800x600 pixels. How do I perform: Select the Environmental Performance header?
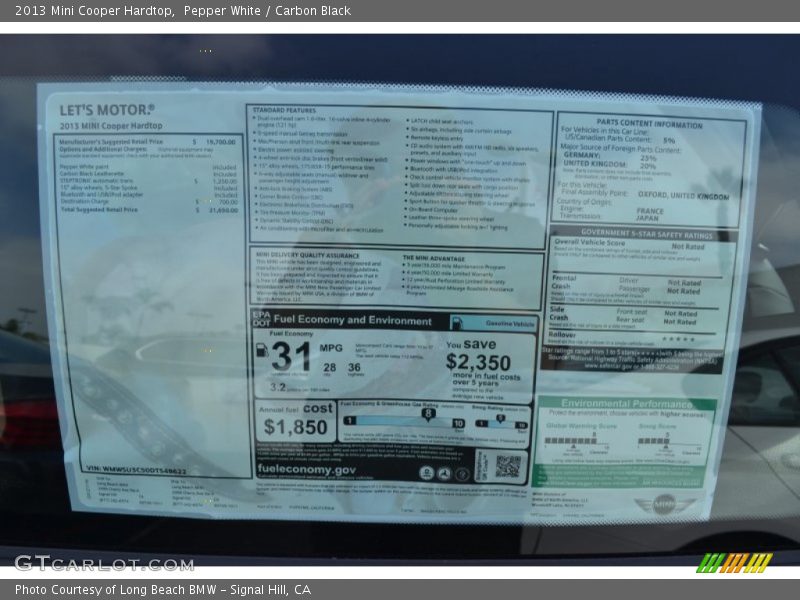(625, 403)
